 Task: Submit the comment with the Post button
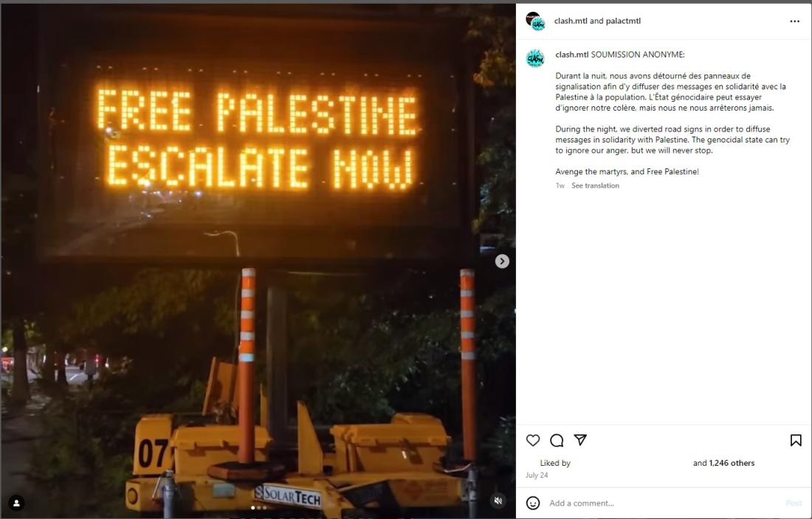click(794, 503)
